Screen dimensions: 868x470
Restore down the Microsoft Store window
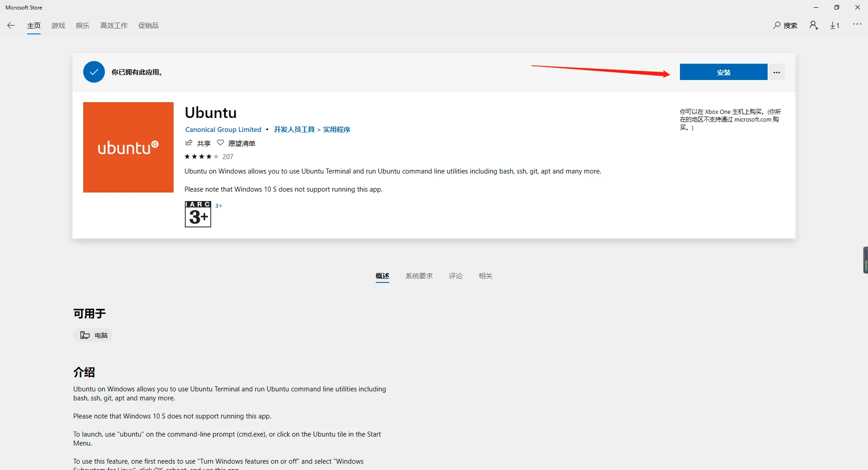click(837, 7)
